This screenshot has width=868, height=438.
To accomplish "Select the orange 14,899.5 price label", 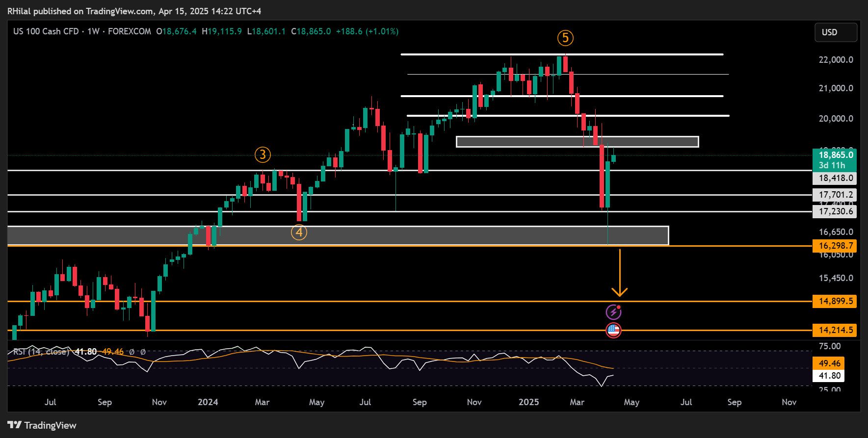I will tap(835, 301).
